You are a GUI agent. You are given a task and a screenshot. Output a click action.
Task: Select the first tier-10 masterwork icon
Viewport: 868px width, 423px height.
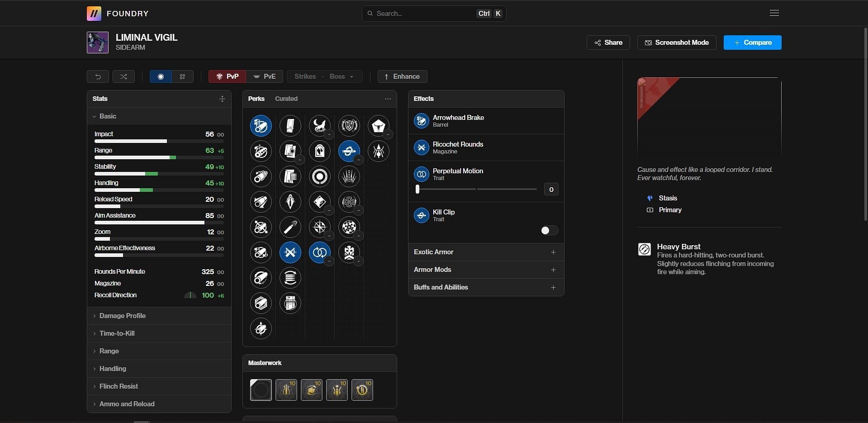286,390
